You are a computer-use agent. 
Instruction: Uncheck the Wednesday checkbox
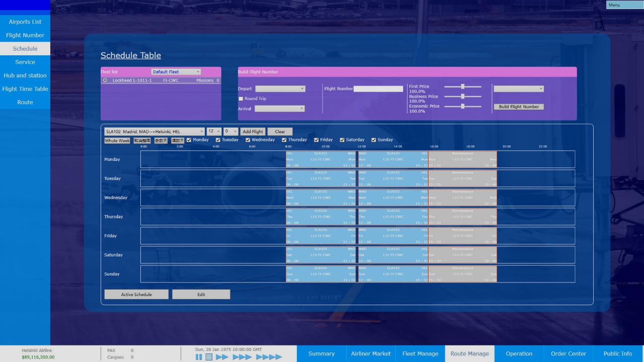[248, 140]
